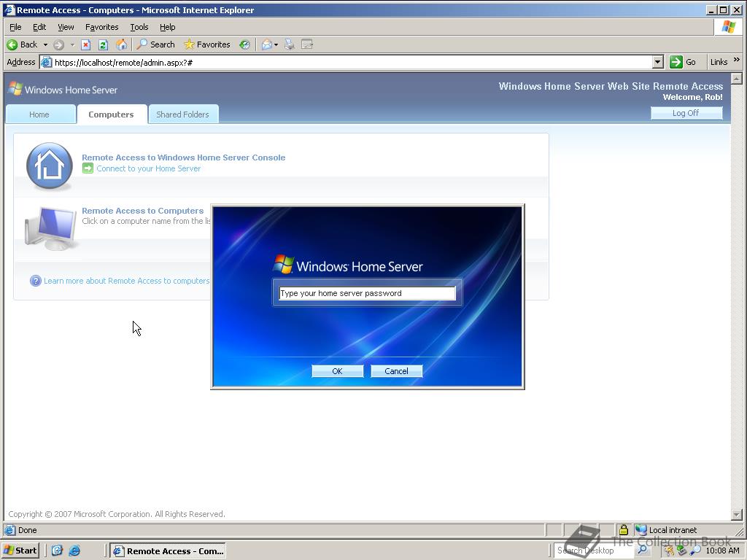Viewport: 747px width, 560px height.
Task: Click the Log Off button
Action: click(x=686, y=113)
